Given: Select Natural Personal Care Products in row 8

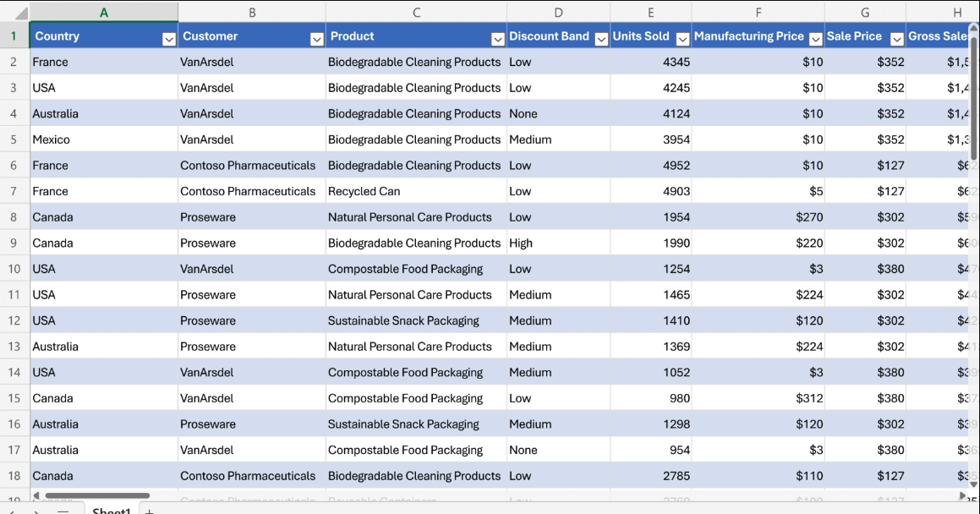Looking at the screenshot, I should (x=416, y=217).
